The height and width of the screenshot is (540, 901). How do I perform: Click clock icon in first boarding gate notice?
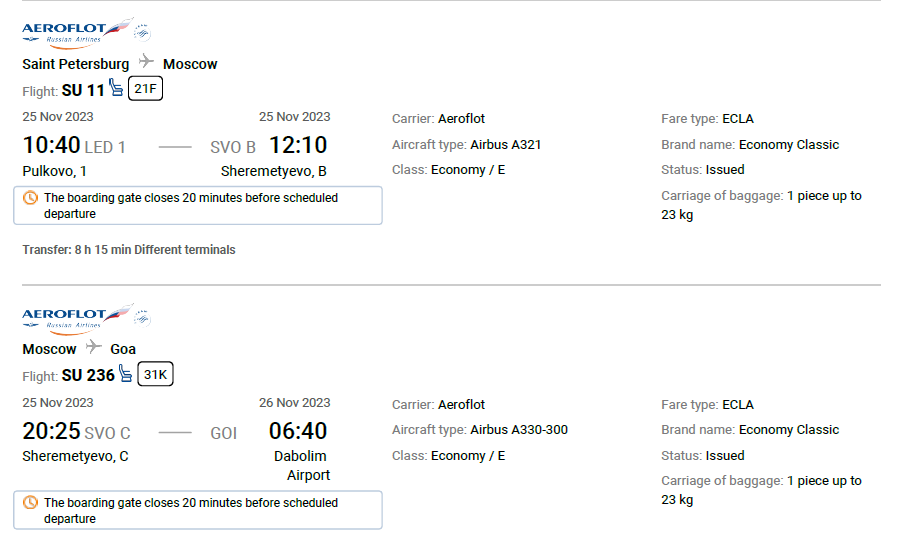pyautogui.click(x=30, y=198)
